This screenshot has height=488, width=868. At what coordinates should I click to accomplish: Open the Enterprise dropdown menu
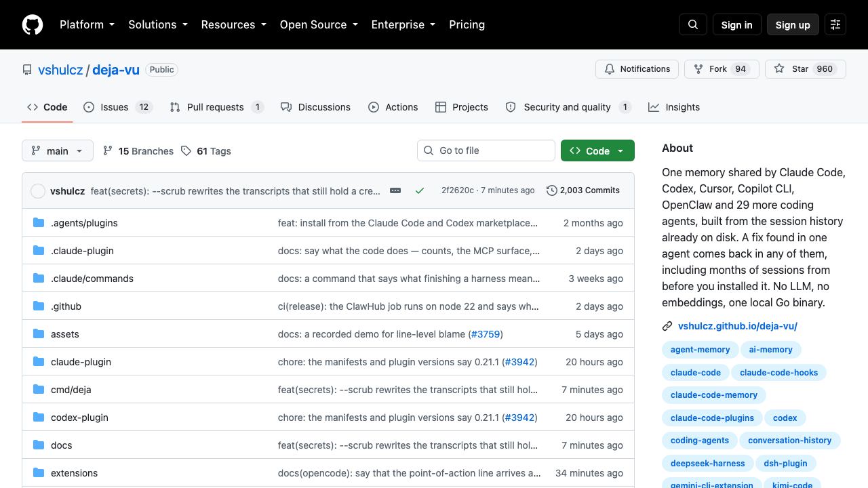point(403,24)
